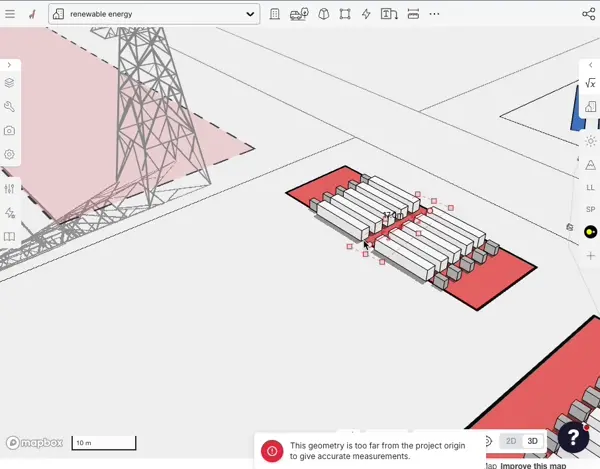The width and height of the screenshot is (600, 469).
Task: Open the building stats panel on right
Action: 590,106
